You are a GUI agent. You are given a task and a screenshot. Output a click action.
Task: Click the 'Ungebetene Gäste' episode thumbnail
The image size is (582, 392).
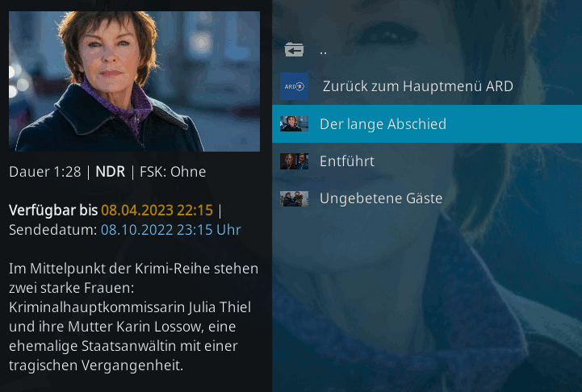[294, 198]
